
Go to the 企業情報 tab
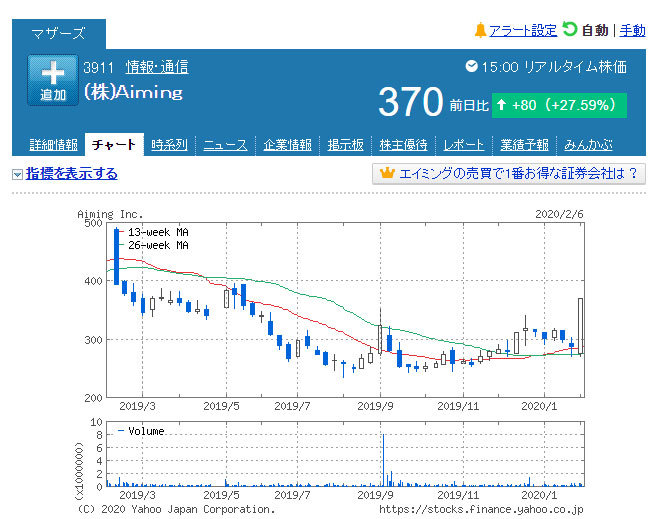(x=287, y=145)
